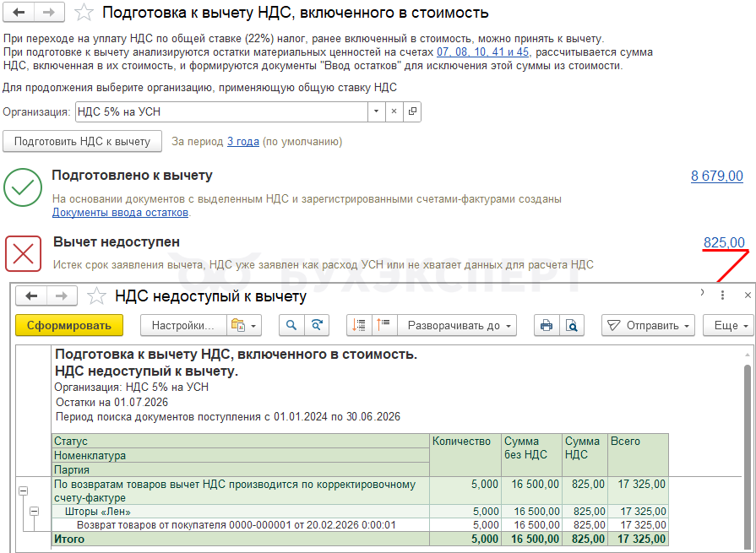Go forward using the main form's forward arrow
Screen dimensions: 756x553
tap(49, 13)
